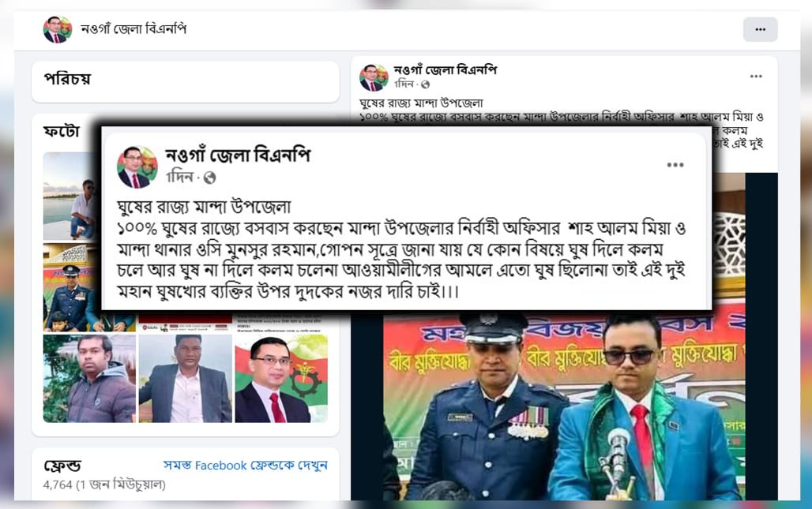Click সমস্ত Facebook ফ্রেন্ডকে দেখুন link
Viewport: 812px width, 509px height.
click(246, 466)
